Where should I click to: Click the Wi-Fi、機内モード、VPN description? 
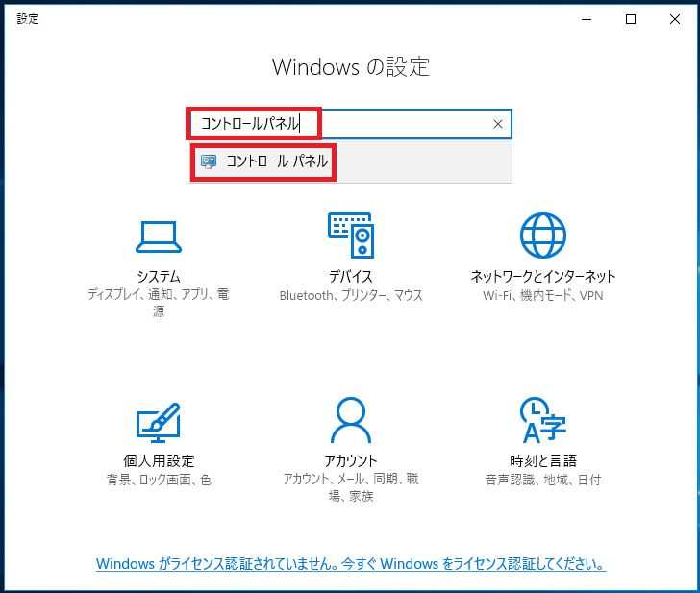click(543, 295)
